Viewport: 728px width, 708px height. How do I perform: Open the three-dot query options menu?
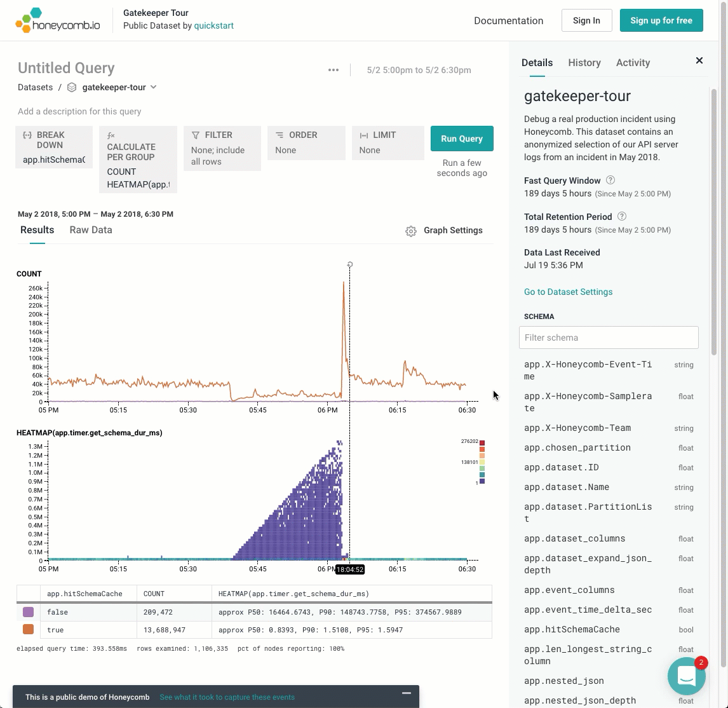(334, 70)
